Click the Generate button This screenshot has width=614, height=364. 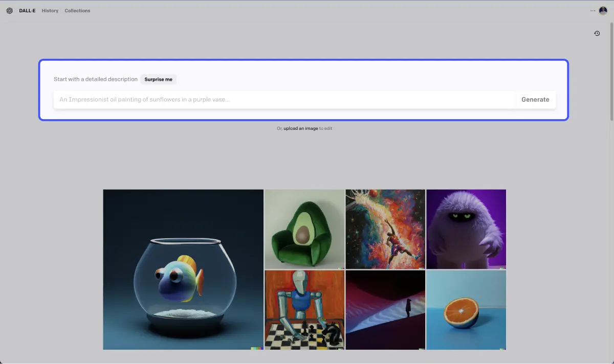[535, 99]
